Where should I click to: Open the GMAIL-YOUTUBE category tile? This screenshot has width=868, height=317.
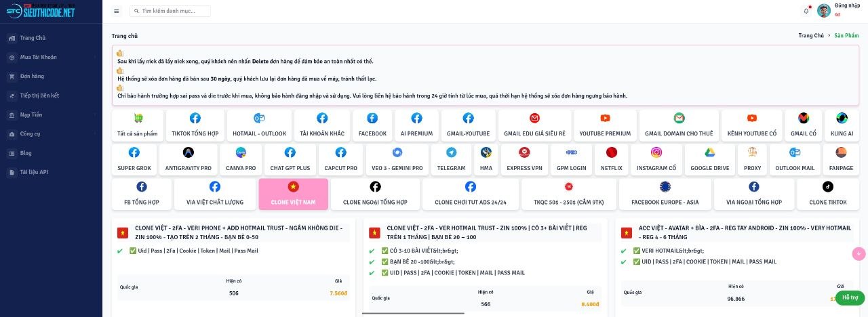(469, 125)
